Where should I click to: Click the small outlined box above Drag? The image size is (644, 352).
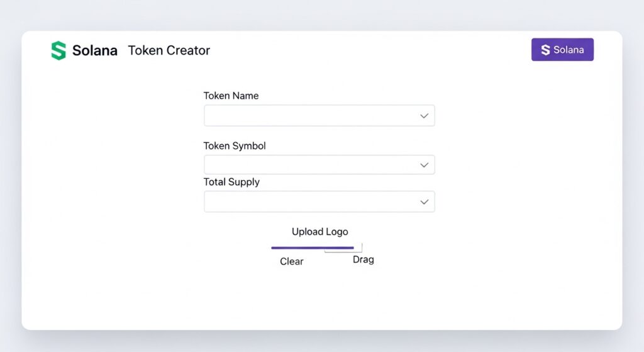(357, 250)
